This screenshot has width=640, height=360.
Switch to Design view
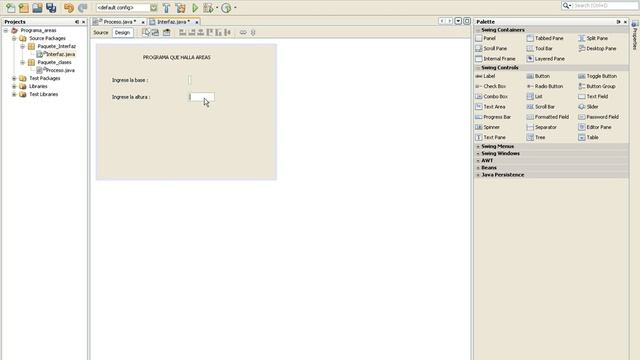(x=122, y=32)
